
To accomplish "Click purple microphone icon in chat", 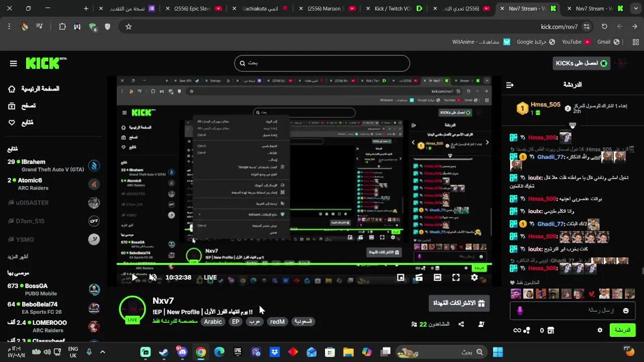I will 520,311.
